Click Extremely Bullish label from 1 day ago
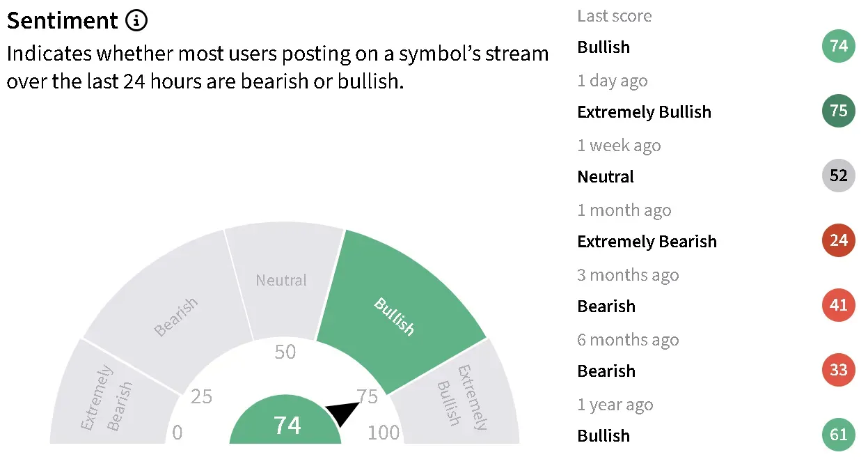This screenshot has height=466, width=868. (644, 112)
